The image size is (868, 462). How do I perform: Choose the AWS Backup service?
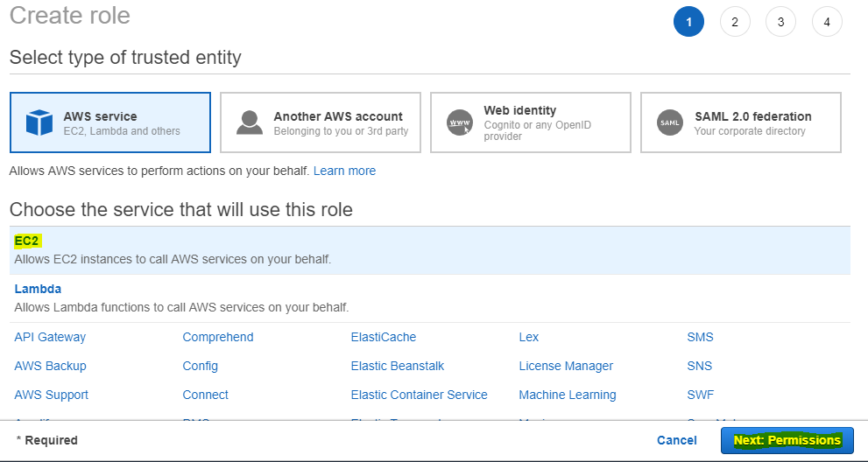tap(51, 366)
